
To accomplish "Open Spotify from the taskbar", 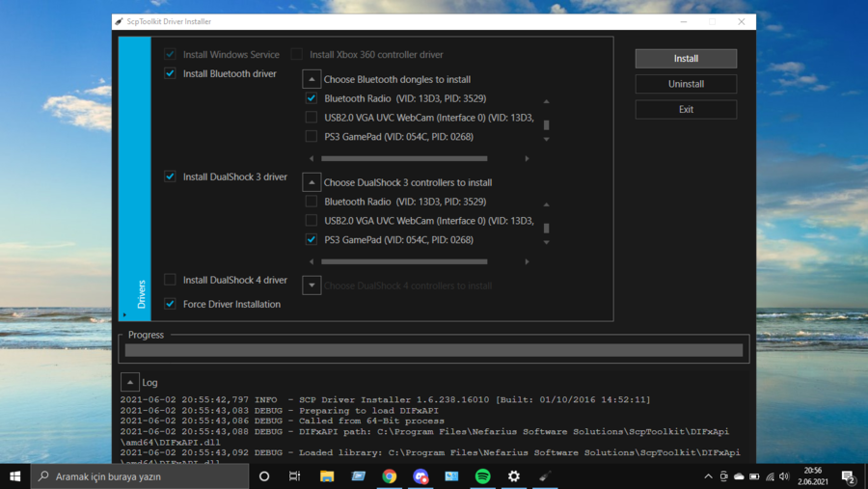I will tap(482, 476).
